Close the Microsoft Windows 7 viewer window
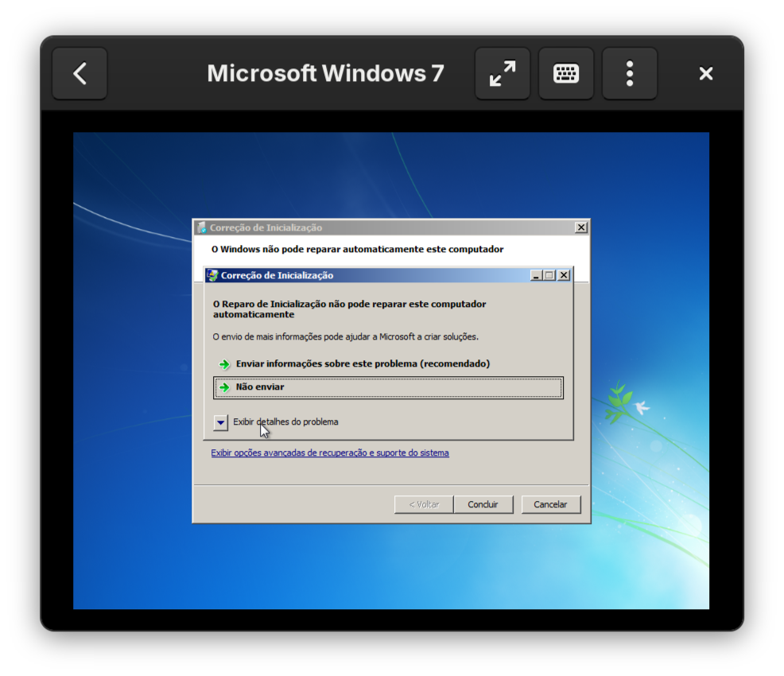The width and height of the screenshot is (784, 676). coord(705,73)
